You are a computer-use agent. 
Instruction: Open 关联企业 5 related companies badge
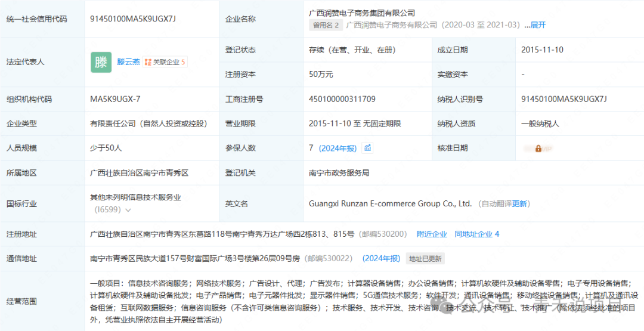click(x=165, y=63)
